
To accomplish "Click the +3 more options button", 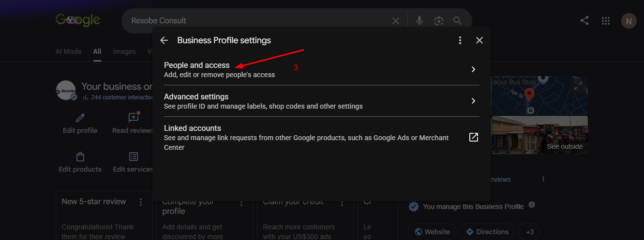I will 529,232.
